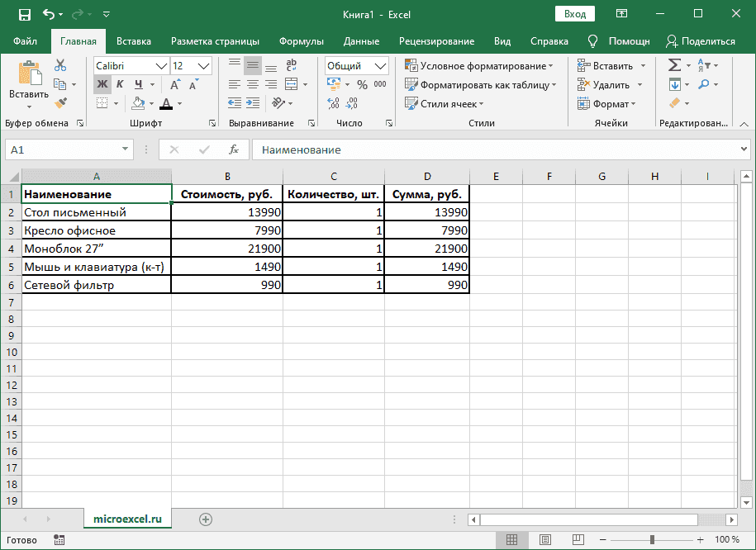Select center text alignment

pyautogui.click(x=253, y=83)
